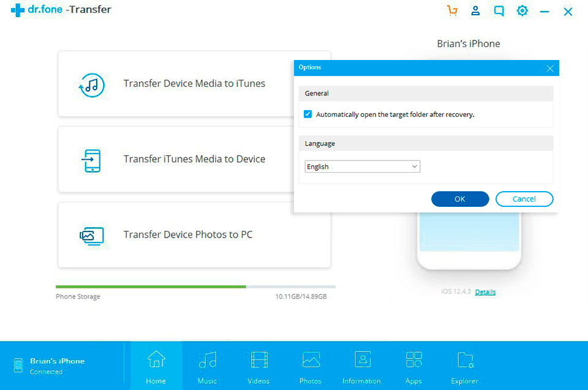Viewport: 588px width, 390px height.
Task: Open the Photos section icon
Action: coord(310,360)
